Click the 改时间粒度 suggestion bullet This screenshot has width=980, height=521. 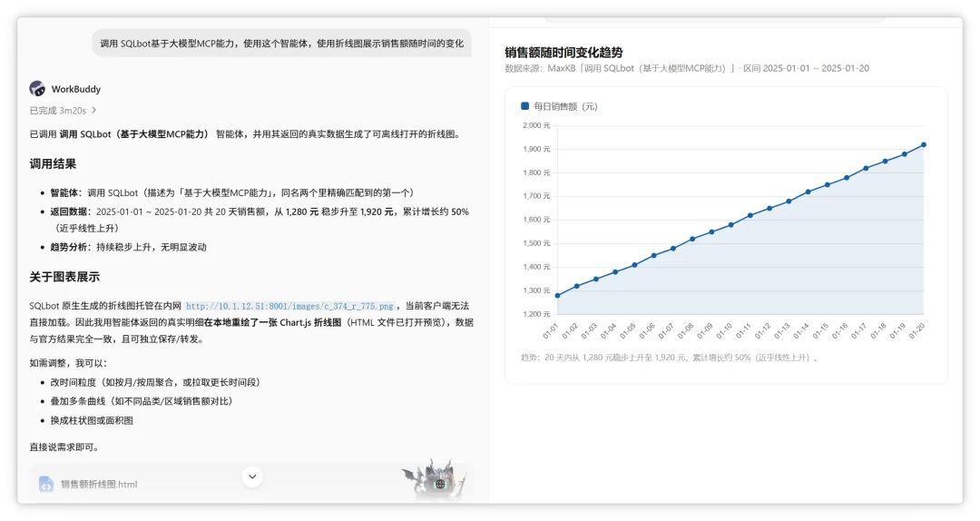pos(155,382)
